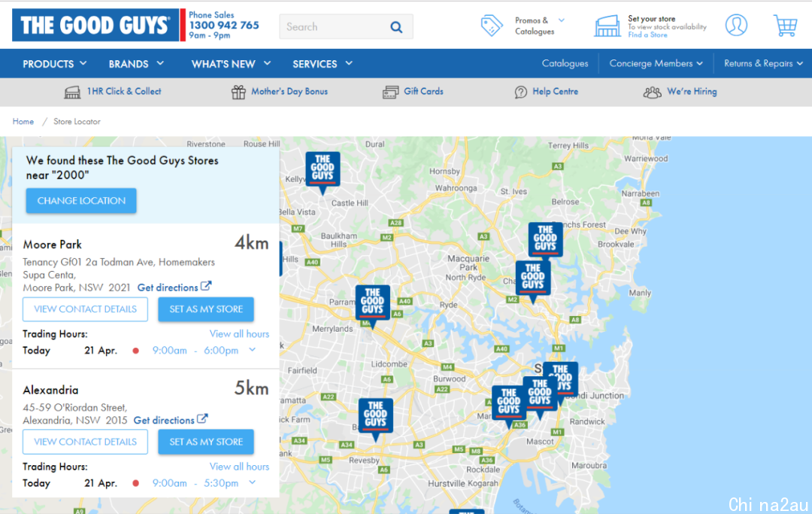Get directions to Alexandria store
The height and width of the screenshot is (514, 812).
tap(164, 420)
